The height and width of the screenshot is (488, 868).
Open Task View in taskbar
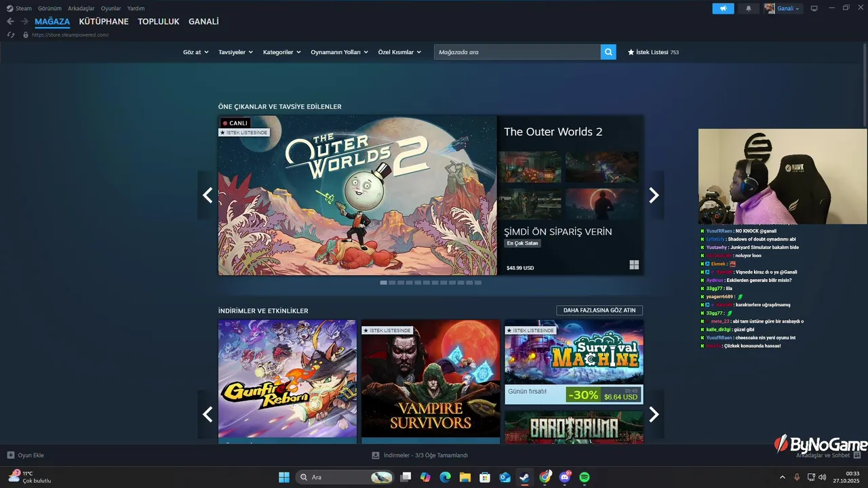[406, 477]
